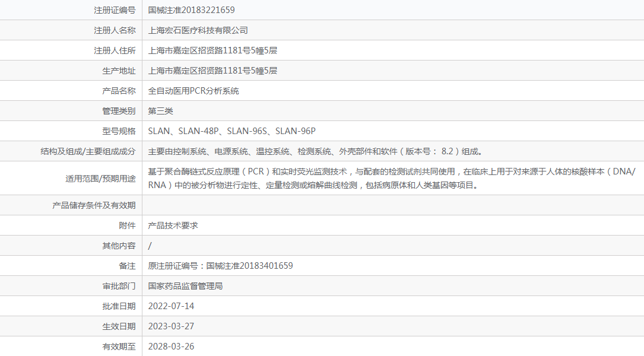Select the 审批部门 label
The height and width of the screenshot is (356, 644).
[119, 285]
